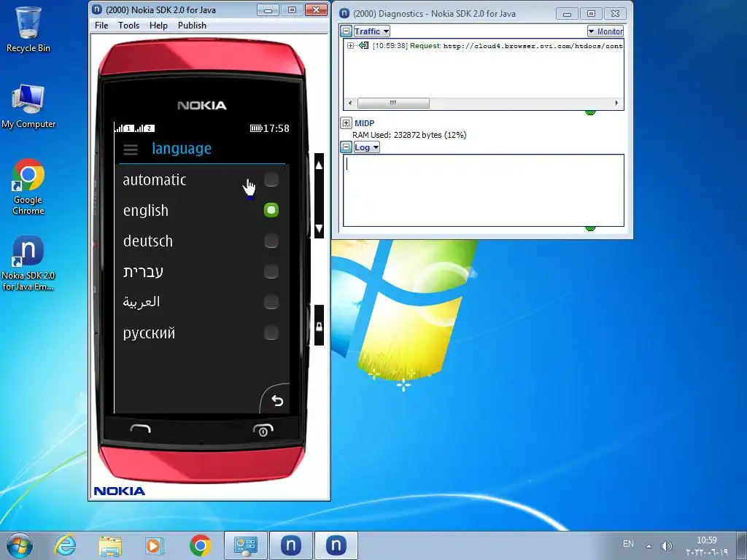Screen dimensions: 747x560
Task: Open My Computer desktop icon
Action: (28, 106)
